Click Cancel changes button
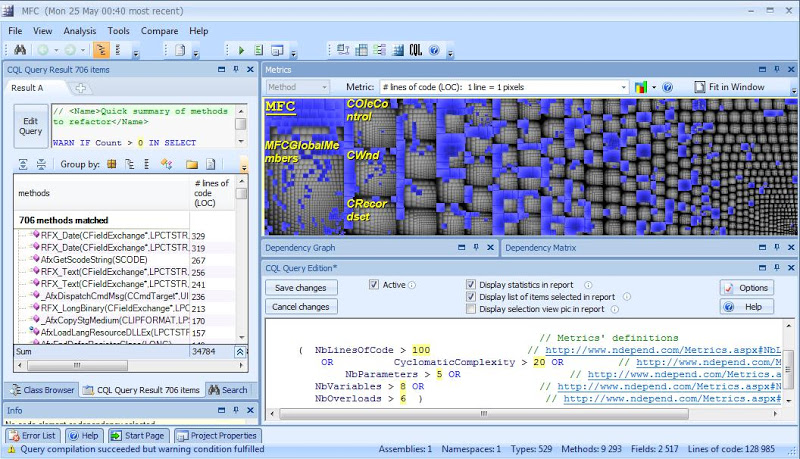The height and width of the screenshot is (459, 800). point(301,307)
